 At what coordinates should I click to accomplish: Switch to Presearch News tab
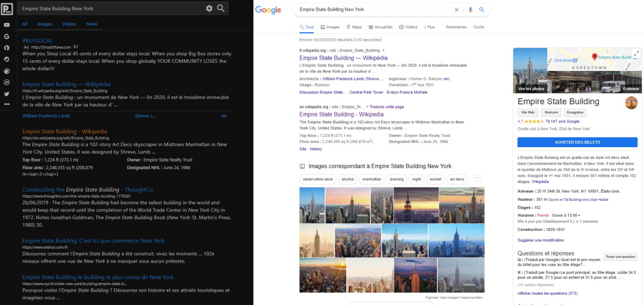(x=92, y=24)
